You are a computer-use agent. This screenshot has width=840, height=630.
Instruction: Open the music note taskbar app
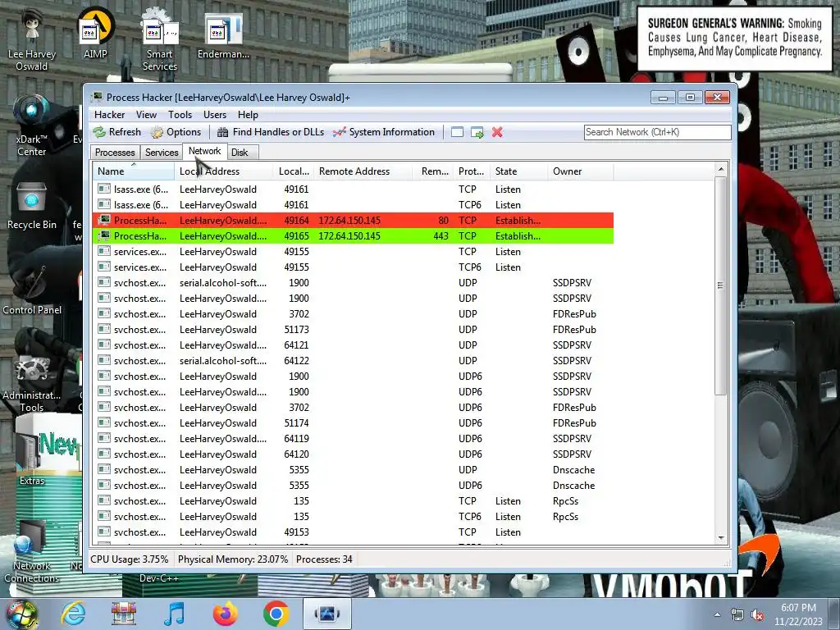tap(174, 614)
